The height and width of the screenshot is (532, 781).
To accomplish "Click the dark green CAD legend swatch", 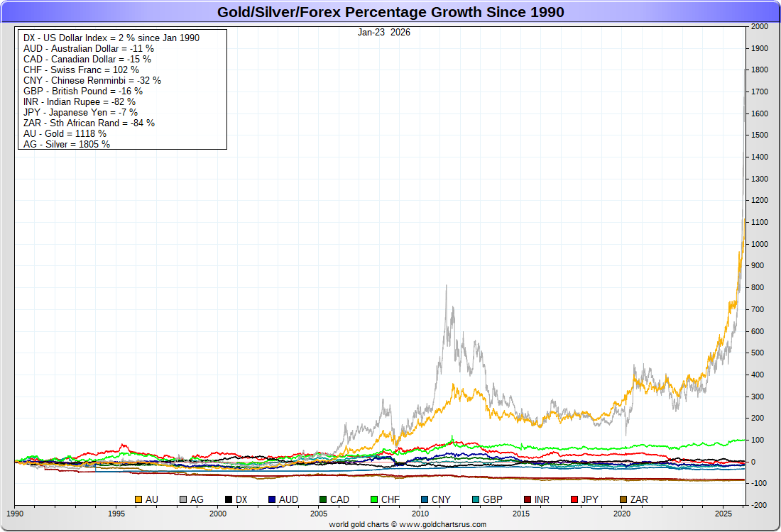I will coord(323,499).
